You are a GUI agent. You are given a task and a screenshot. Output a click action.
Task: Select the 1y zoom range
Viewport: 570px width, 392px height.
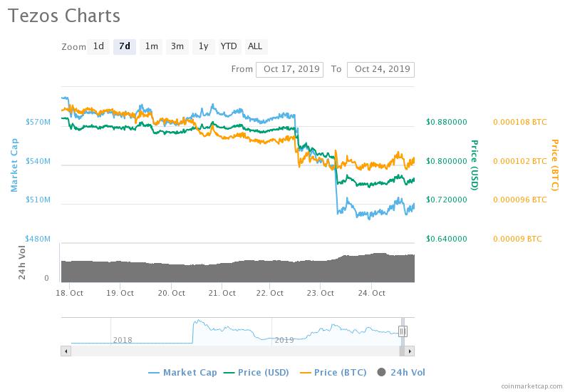coord(204,46)
